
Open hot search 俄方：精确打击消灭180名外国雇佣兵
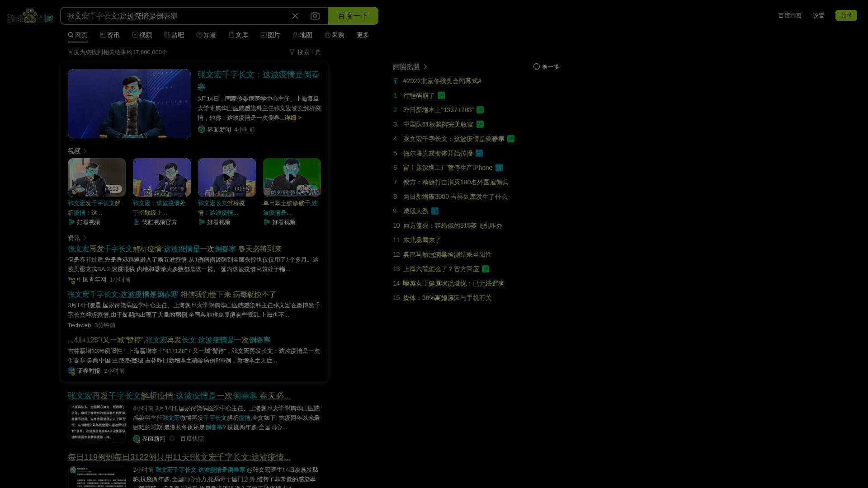click(x=456, y=182)
